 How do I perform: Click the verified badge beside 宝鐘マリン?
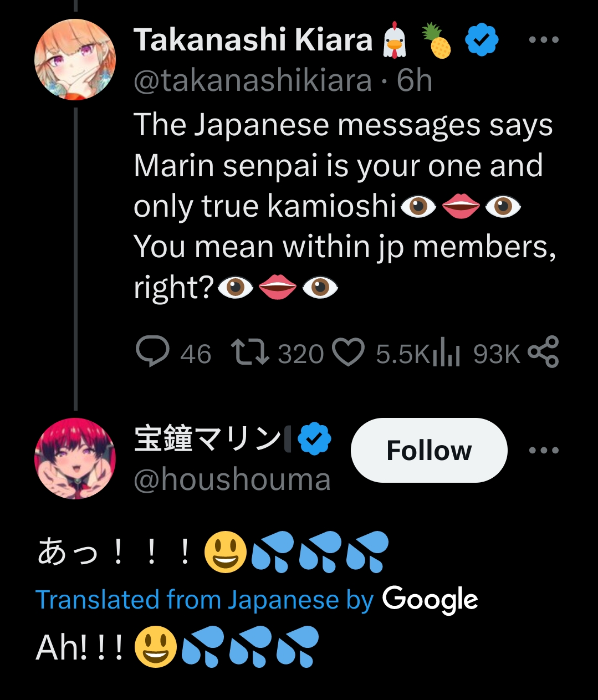(314, 439)
